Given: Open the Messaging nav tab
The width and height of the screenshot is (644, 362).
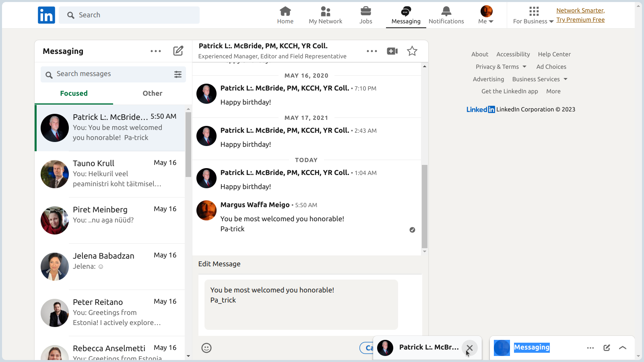Looking at the screenshot, I should click(x=406, y=15).
